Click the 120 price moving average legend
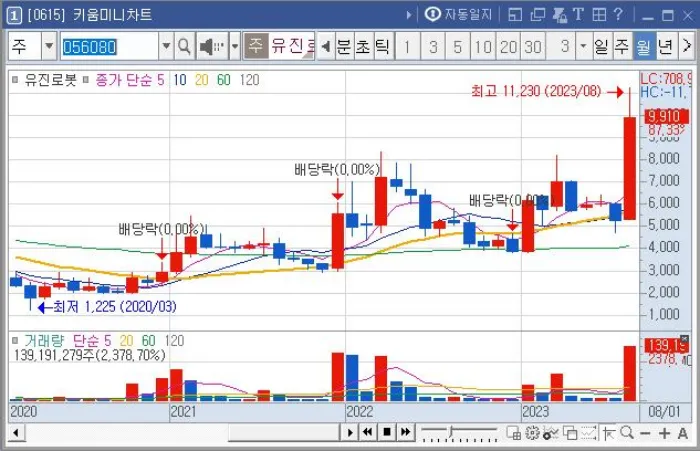The image size is (700, 451). tap(249, 80)
